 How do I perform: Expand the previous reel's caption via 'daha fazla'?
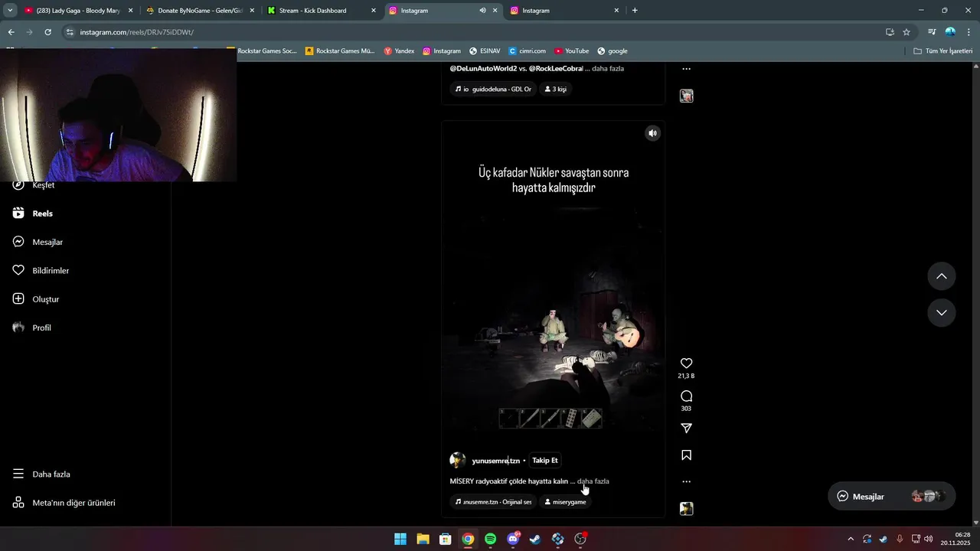click(608, 69)
